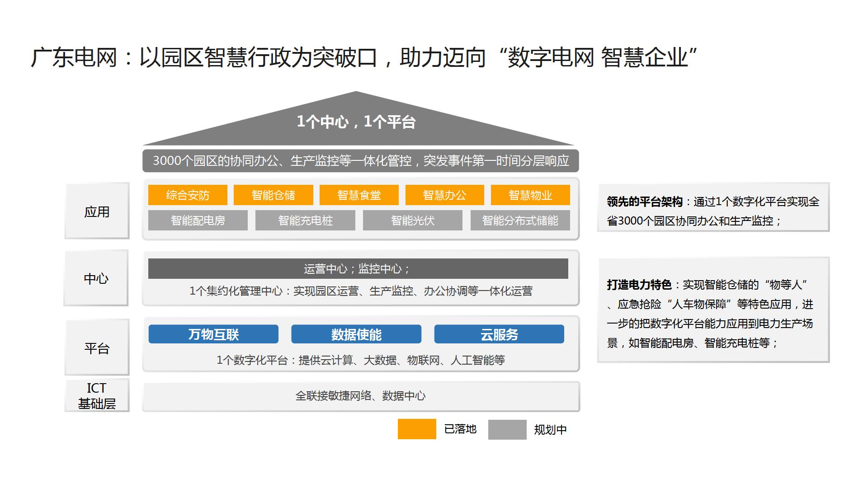Click the legend label 规划中
The image size is (868, 488).
pyautogui.click(x=550, y=430)
